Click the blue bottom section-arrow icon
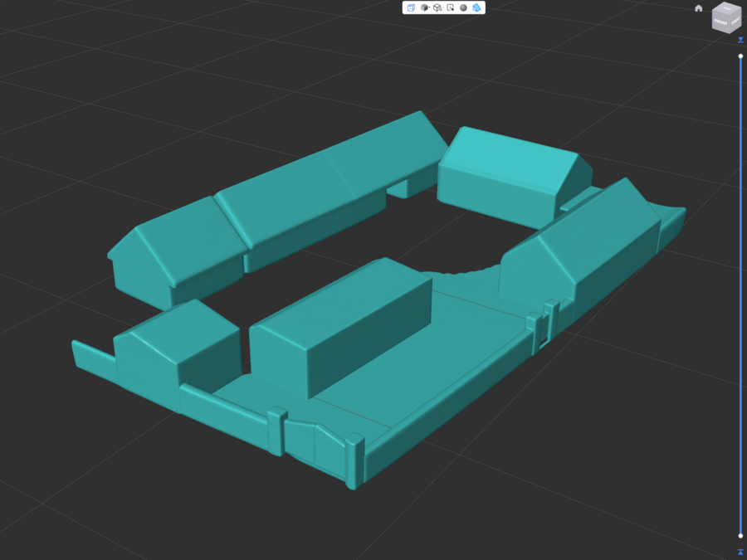The height and width of the screenshot is (560, 747). [740, 552]
